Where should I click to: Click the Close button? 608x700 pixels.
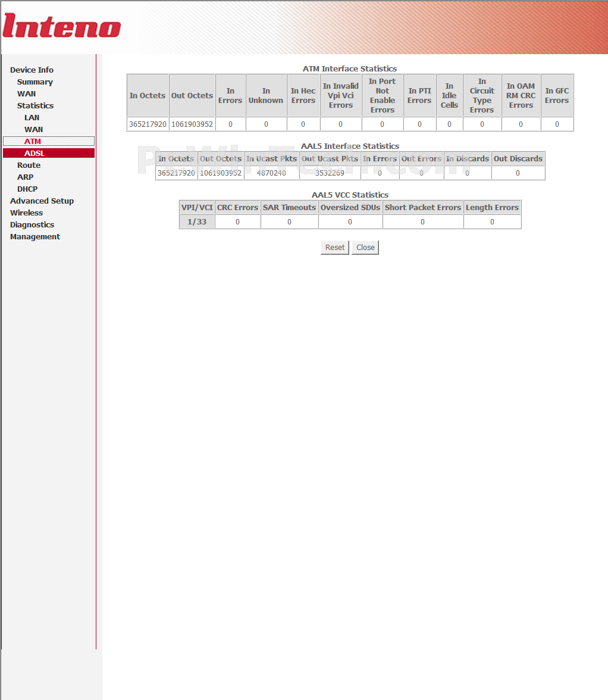coord(365,248)
